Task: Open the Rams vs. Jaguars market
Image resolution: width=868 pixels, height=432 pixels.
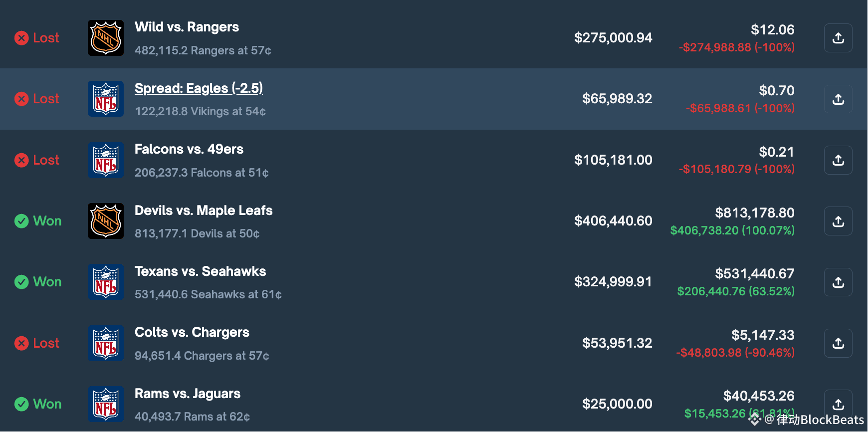Action: [x=188, y=394]
